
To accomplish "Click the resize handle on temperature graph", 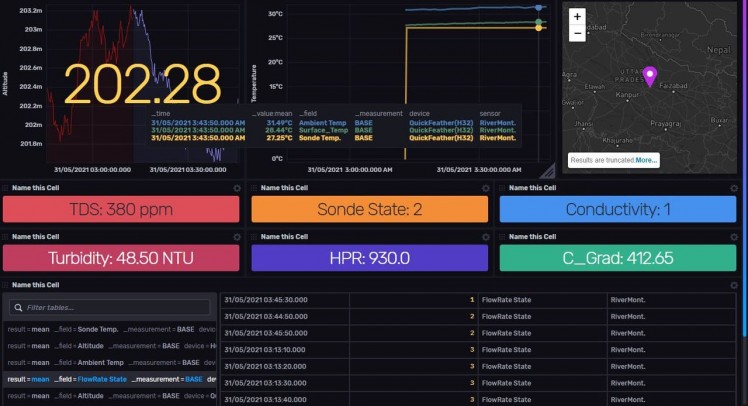I will 549,170.
